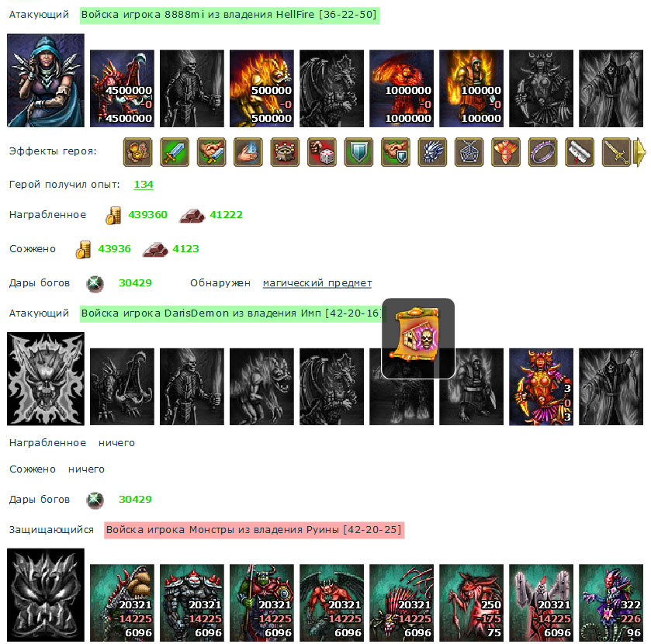This screenshot has width=651, height=644.
Task: Select the hooded hero portrait of 8888mi
Action: point(46,81)
